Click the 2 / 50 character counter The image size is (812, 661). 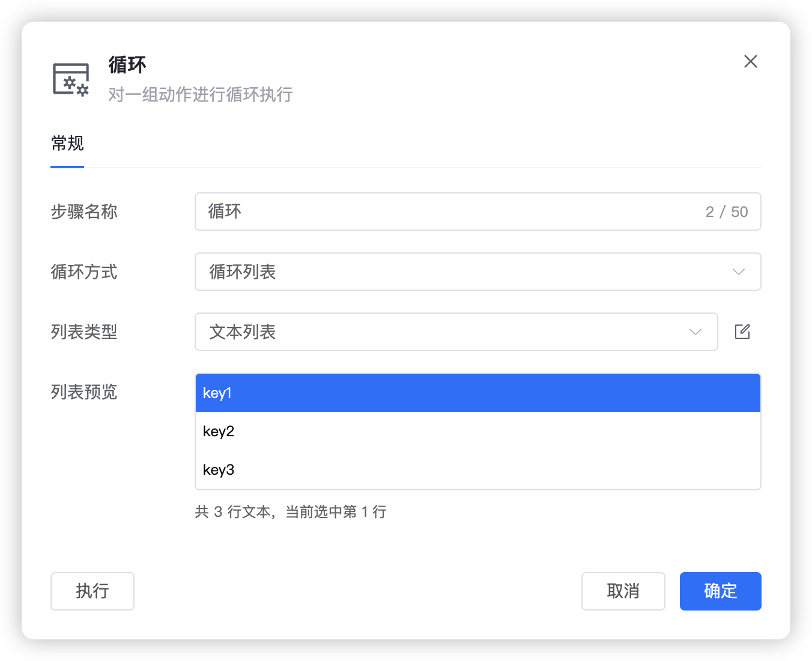(727, 212)
